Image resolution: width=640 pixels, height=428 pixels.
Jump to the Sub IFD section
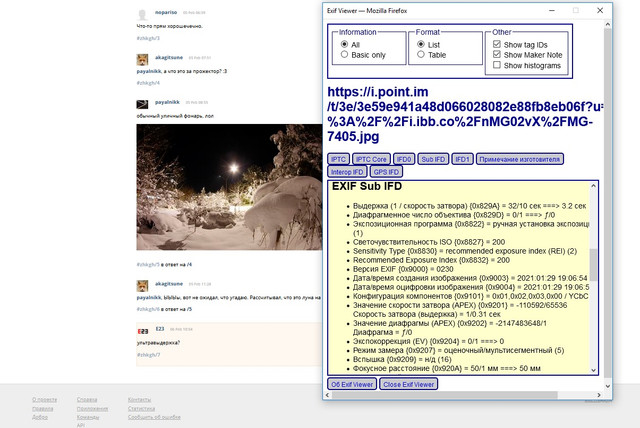click(433, 159)
